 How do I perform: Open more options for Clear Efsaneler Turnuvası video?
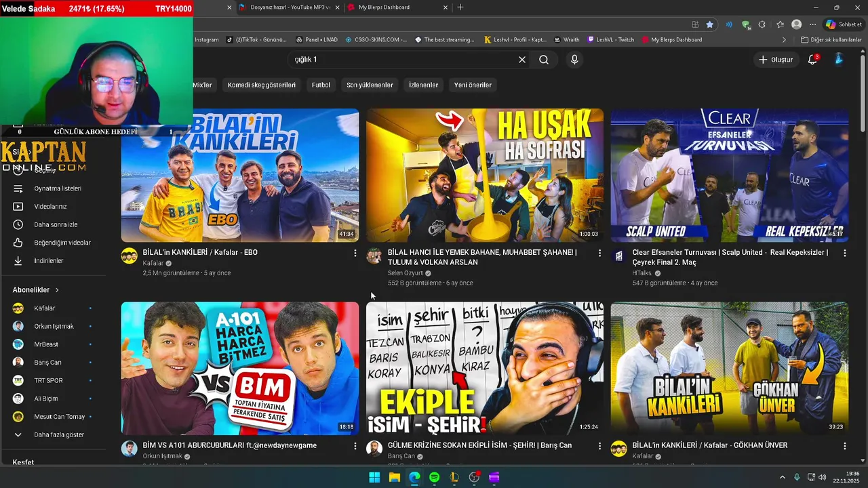point(844,253)
